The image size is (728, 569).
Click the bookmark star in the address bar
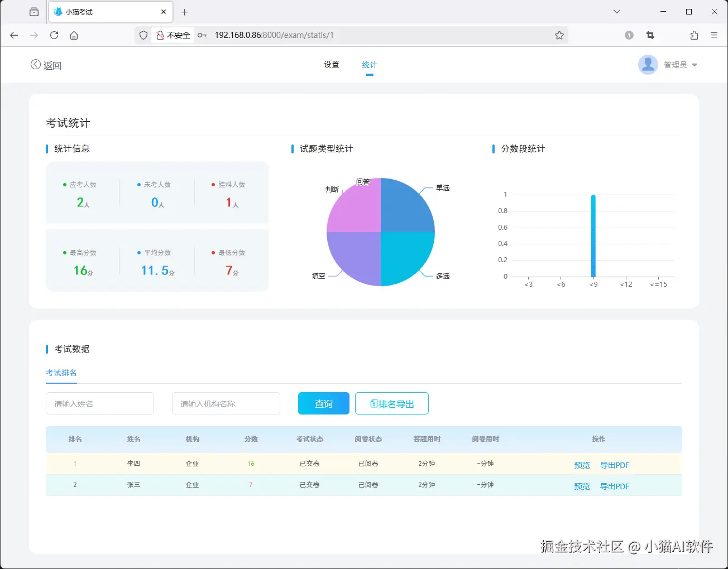coord(559,35)
